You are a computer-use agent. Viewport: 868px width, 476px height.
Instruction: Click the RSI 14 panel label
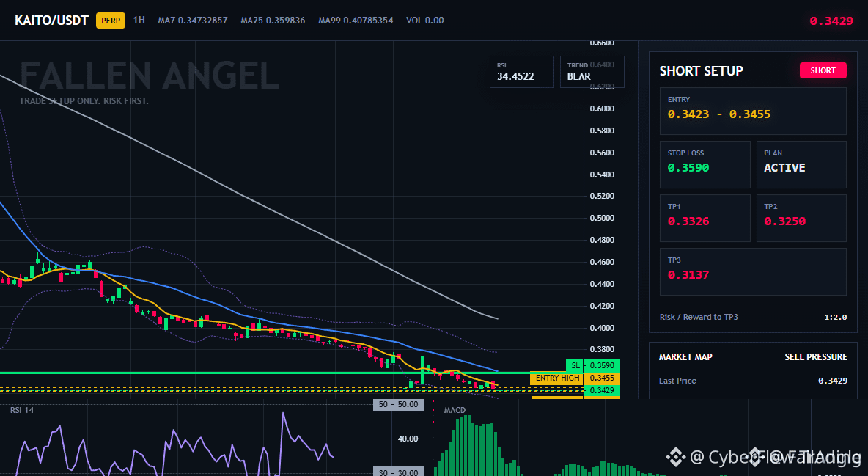click(x=23, y=410)
